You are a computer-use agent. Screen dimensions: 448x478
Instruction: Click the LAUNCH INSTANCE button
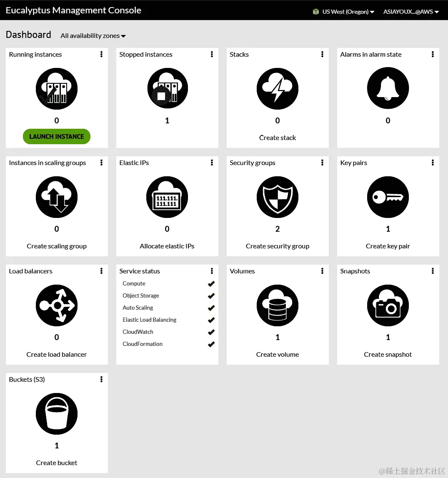(57, 137)
